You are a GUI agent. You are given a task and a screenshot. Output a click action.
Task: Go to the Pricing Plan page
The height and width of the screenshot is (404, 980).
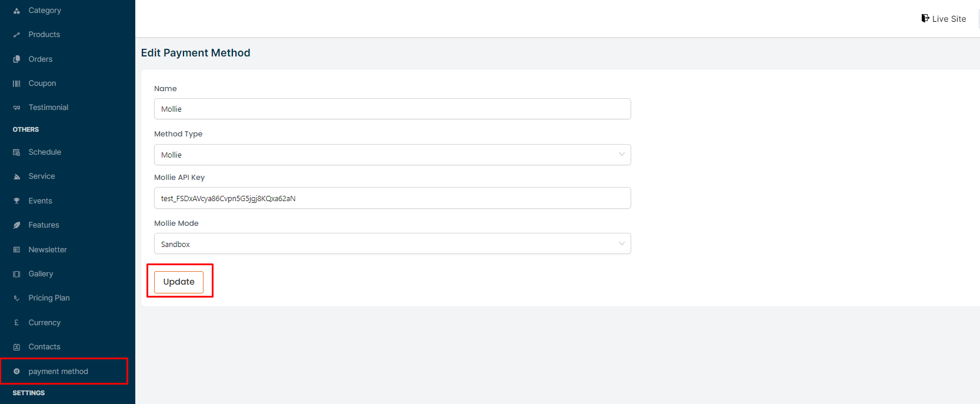click(49, 298)
